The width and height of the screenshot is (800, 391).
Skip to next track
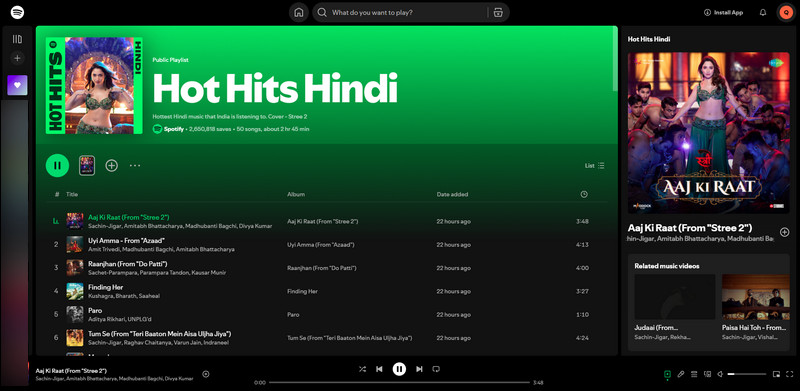(x=419, y=369)
